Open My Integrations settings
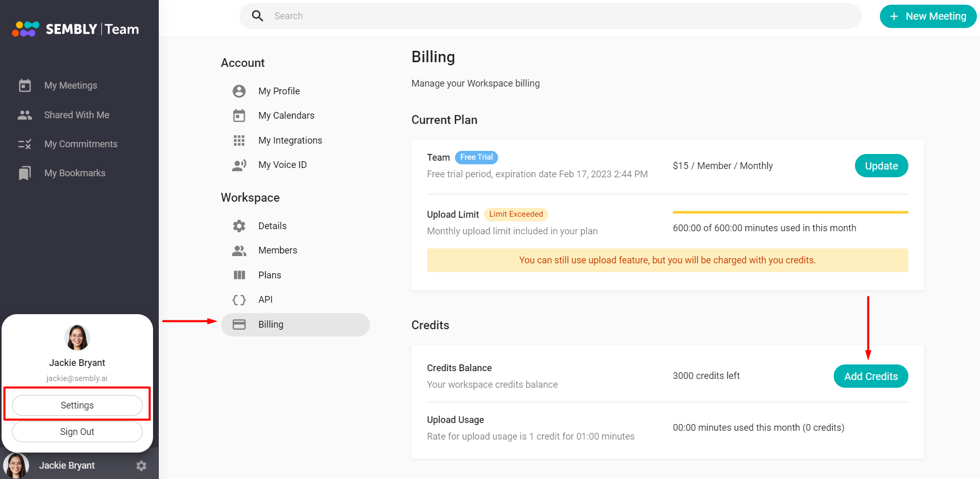 295,140
